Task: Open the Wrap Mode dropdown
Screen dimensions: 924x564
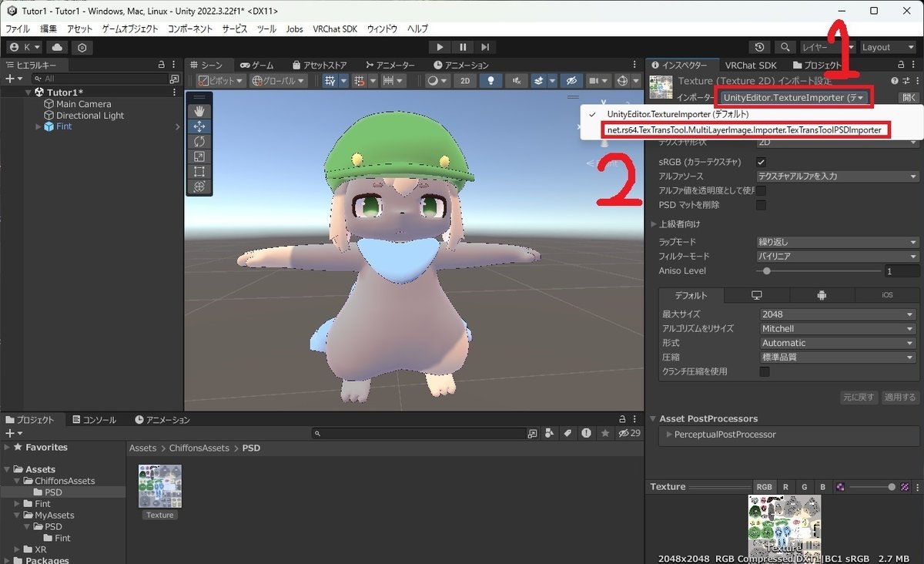Action: click(839, 242)
